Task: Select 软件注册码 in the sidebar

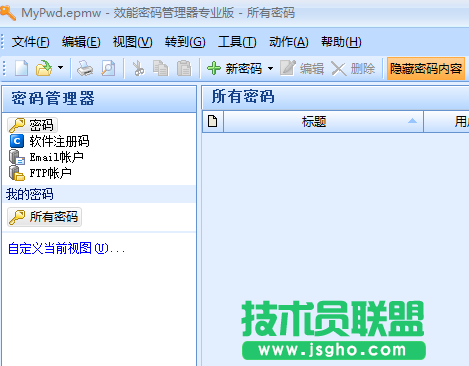Action: [x=49, y=141]
